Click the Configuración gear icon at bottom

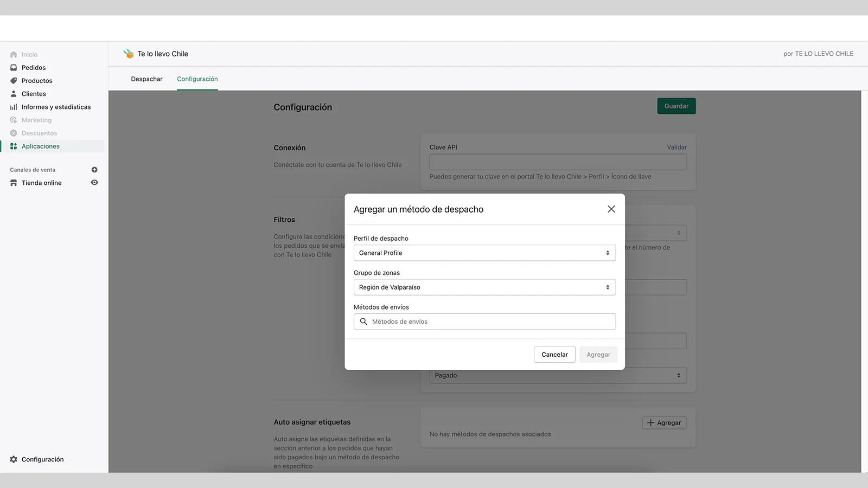coord(14,459)
